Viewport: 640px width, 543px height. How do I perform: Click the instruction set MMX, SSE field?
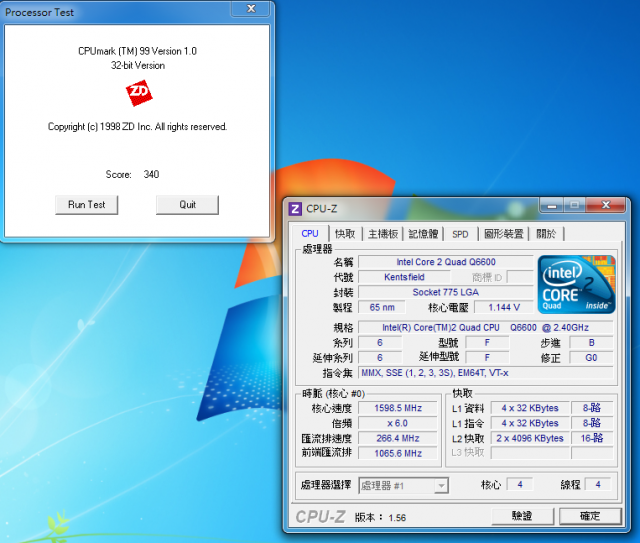(x=485, y=373)
